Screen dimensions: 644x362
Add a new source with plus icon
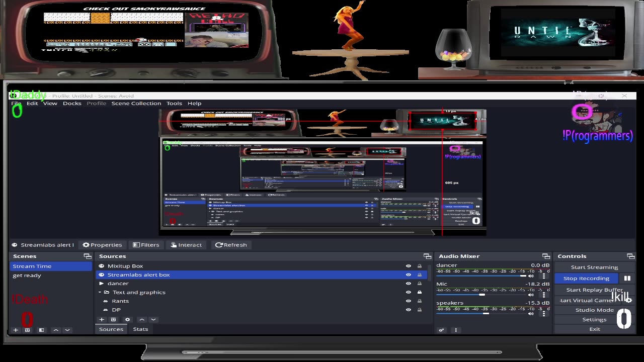pyautogui.click(x=102, y=319)
